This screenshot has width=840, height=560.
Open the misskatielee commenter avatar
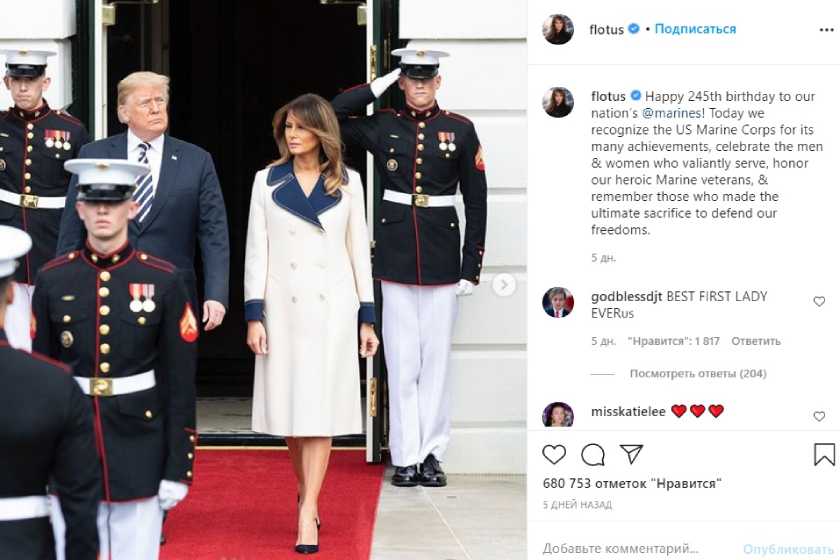(558, 414)
